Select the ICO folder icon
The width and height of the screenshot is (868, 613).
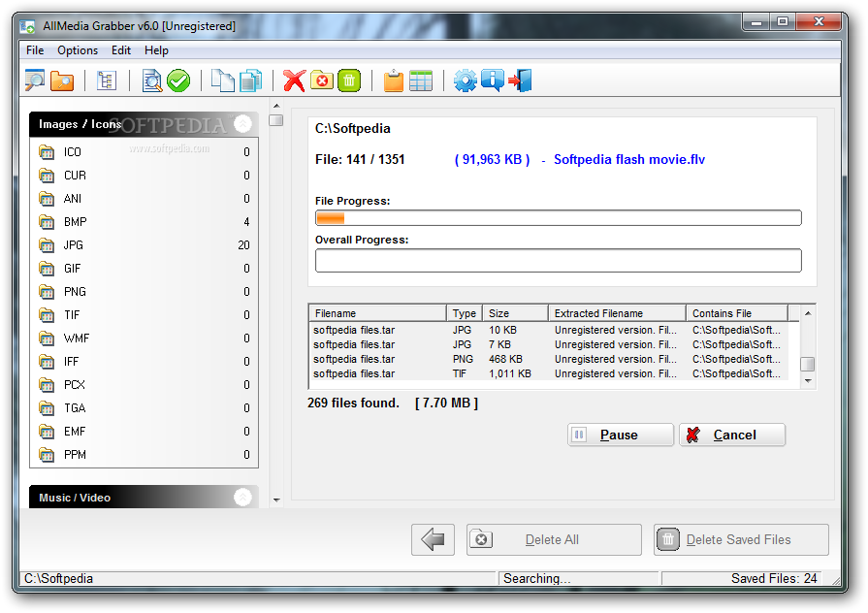(x=48, y=151)
